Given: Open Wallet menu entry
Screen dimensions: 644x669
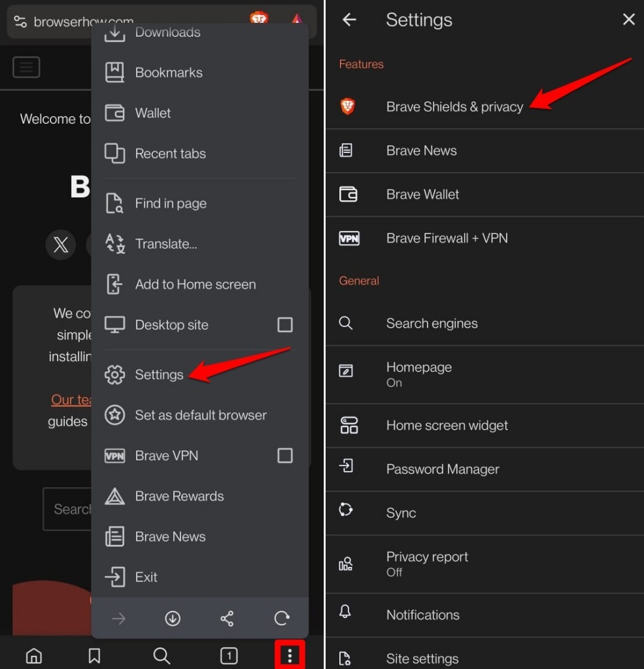Looking at the screenshot, I should click(x=199, y=113).
